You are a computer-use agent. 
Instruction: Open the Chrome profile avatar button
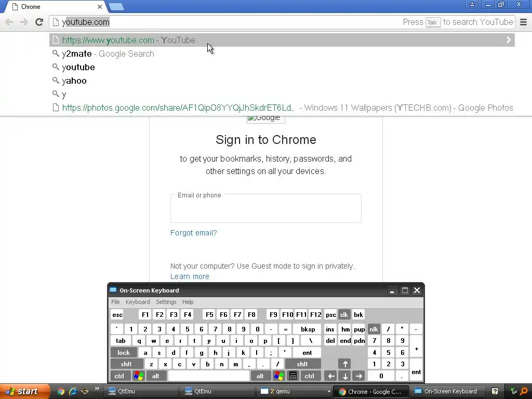click(472, 4)
